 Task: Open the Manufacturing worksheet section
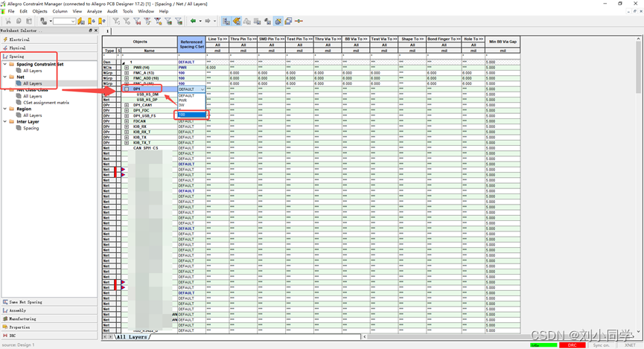point(24,318)
